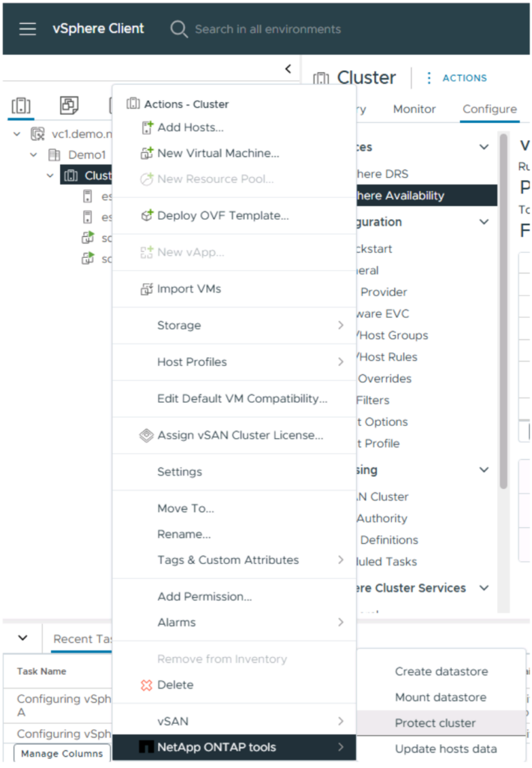Choose Create datastore in ONTAP submenu
The height and width of the screenshot is (768, 532).
coord(441,671)
